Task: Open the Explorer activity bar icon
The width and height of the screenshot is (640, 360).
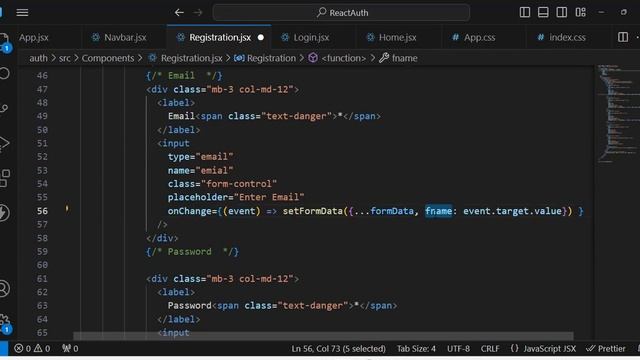Action: [4, 42]
